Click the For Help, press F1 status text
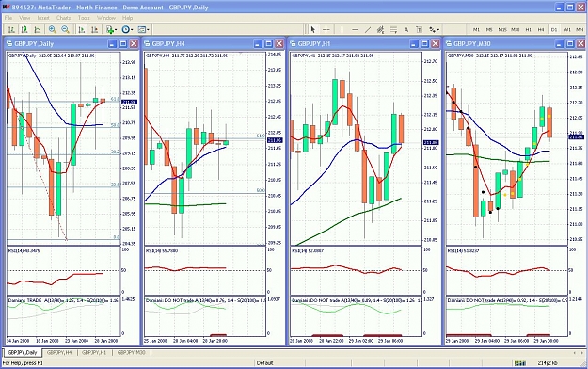The image size is (588, 369). 23,363
